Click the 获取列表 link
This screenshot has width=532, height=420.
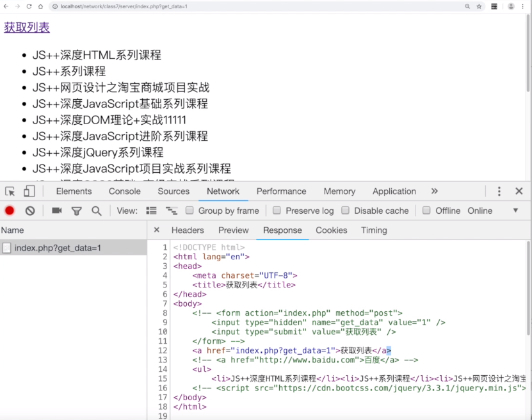click(27, 28)
